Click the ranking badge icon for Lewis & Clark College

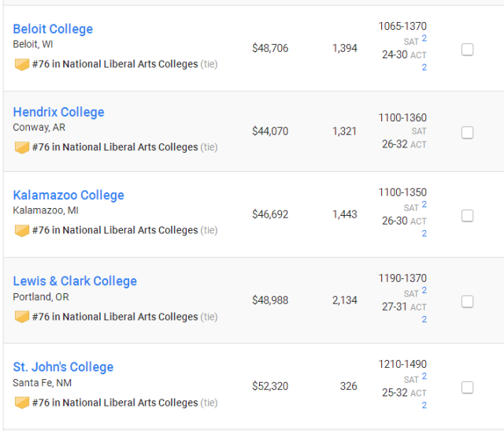pyautogui.click(x=22, y=317)
